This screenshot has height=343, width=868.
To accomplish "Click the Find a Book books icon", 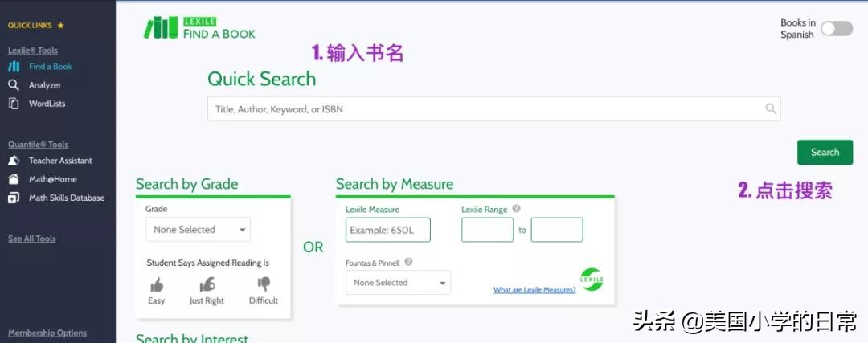I will point(14,67).
